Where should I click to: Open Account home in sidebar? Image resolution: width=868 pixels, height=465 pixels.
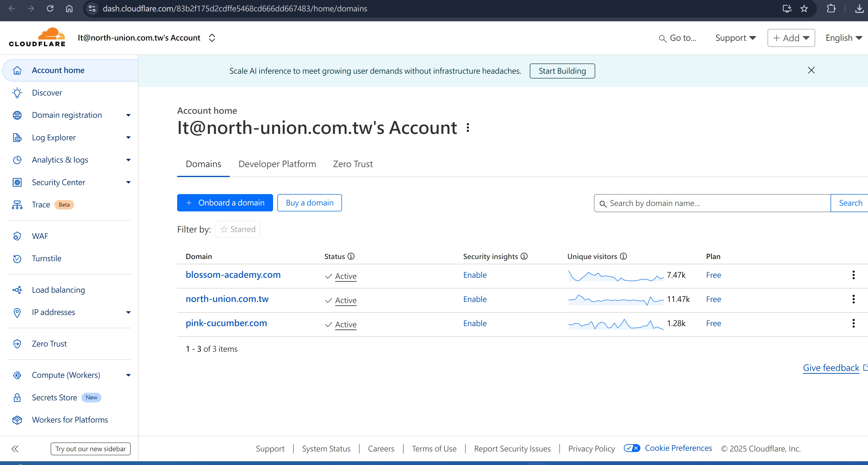[x=70, y=70]
